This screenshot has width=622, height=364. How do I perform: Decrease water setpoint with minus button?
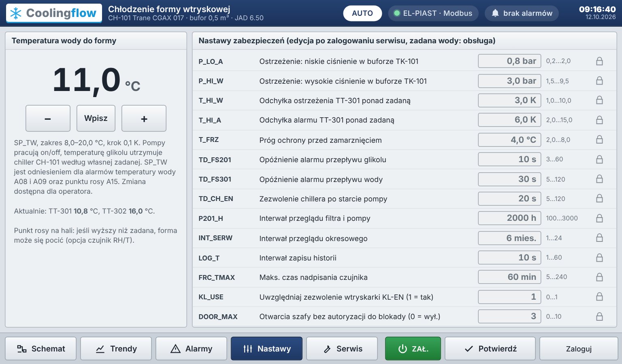pyautogui.click(x=48, y=118)
